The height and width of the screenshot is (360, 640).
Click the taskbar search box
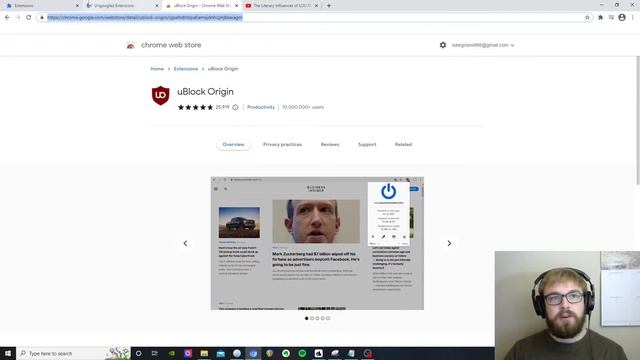(73, 353)
